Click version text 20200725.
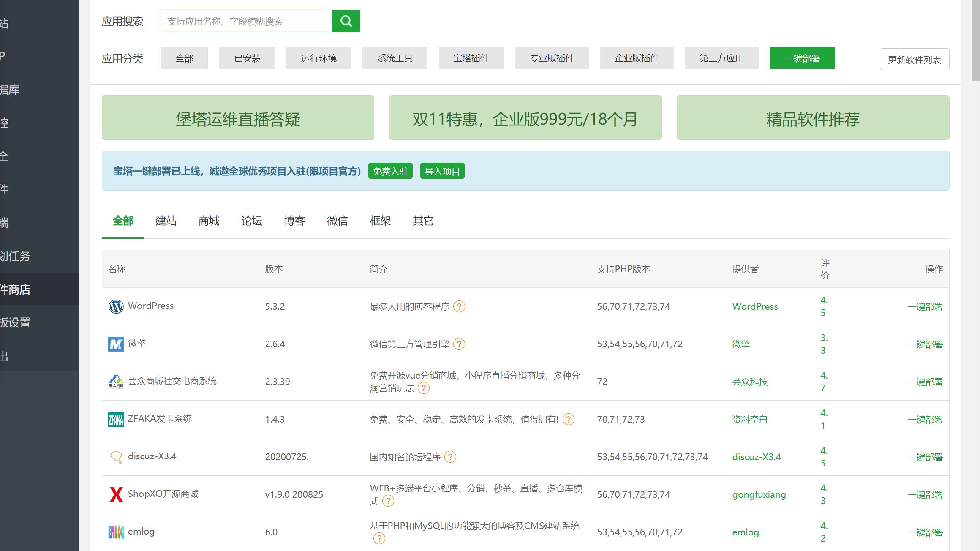The width and height of the screenshot is (980, 551). [287, 457]
